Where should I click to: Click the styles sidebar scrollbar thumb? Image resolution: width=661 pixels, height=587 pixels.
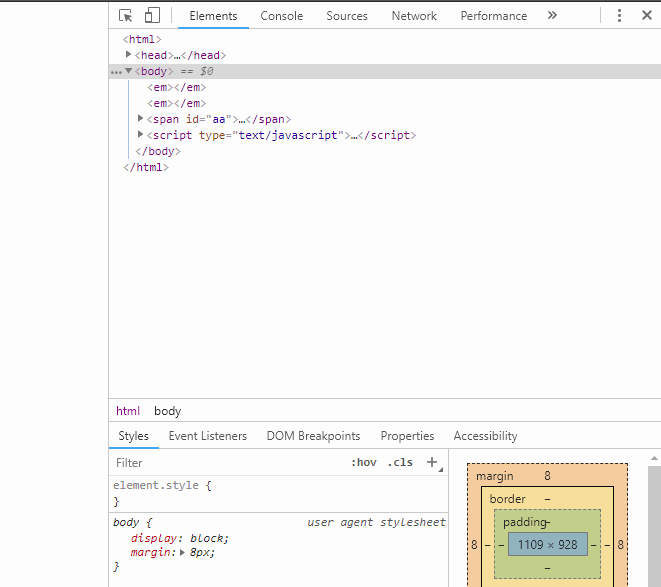pos(654,527)
